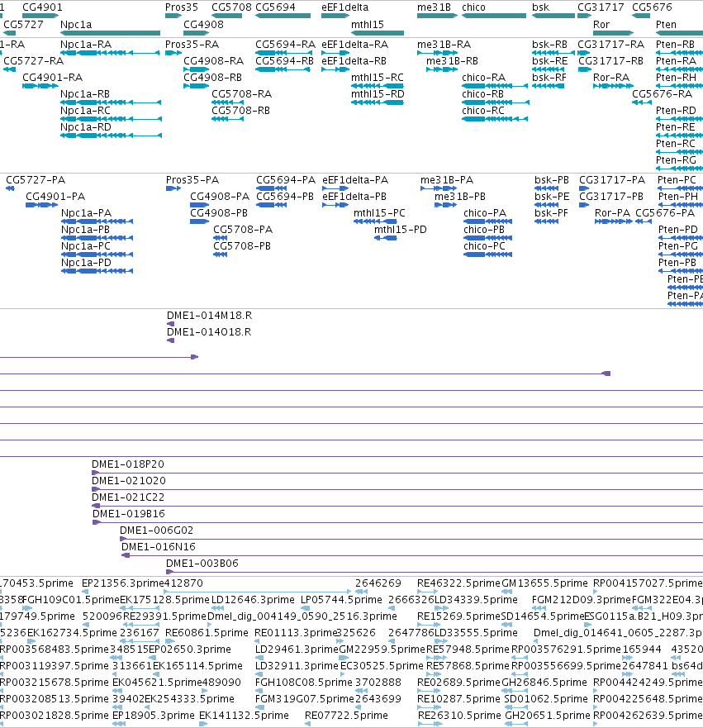Click BAC clone DME1-018P20
This screenshot has width=703, height=728.
pos(397,473)
